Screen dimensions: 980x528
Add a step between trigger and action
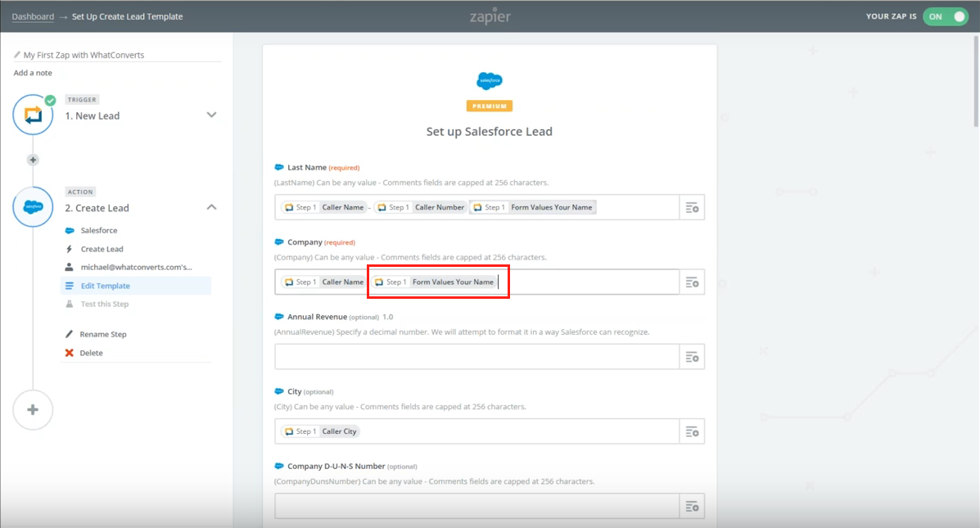coord(33,160)
